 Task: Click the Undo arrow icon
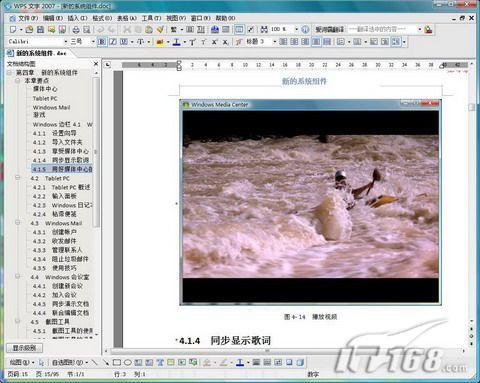click(100, 30)
